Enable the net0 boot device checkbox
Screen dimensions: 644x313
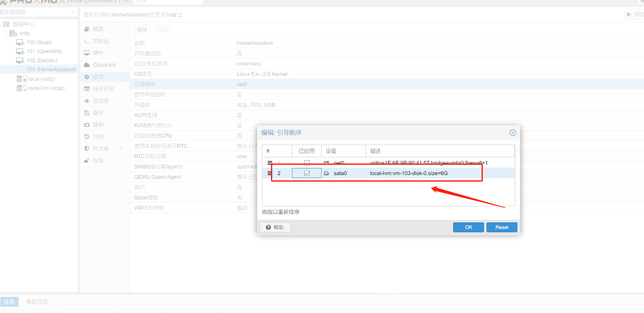[x=307, y=163]
